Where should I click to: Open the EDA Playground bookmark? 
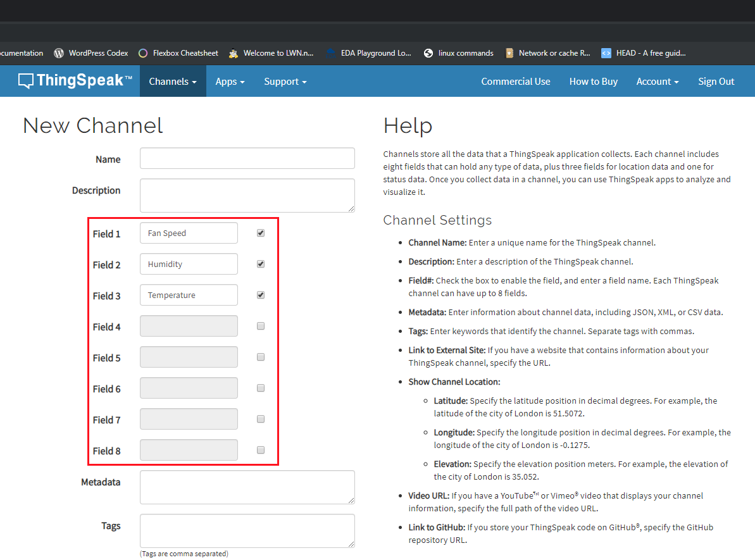(x=369, y=53)
